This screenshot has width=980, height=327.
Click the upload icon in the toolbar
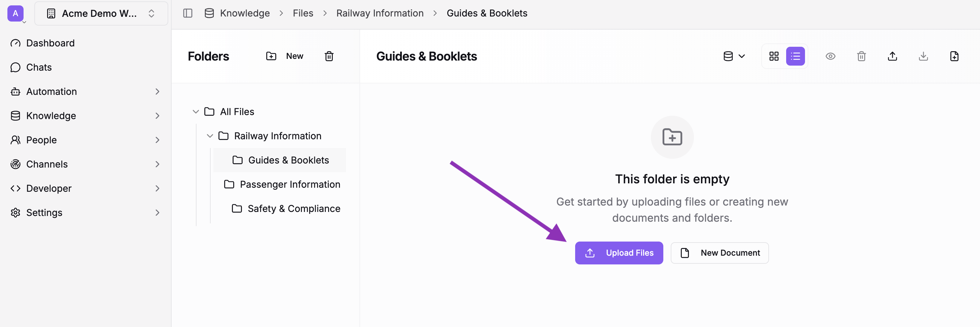click(x=892, y=56)
